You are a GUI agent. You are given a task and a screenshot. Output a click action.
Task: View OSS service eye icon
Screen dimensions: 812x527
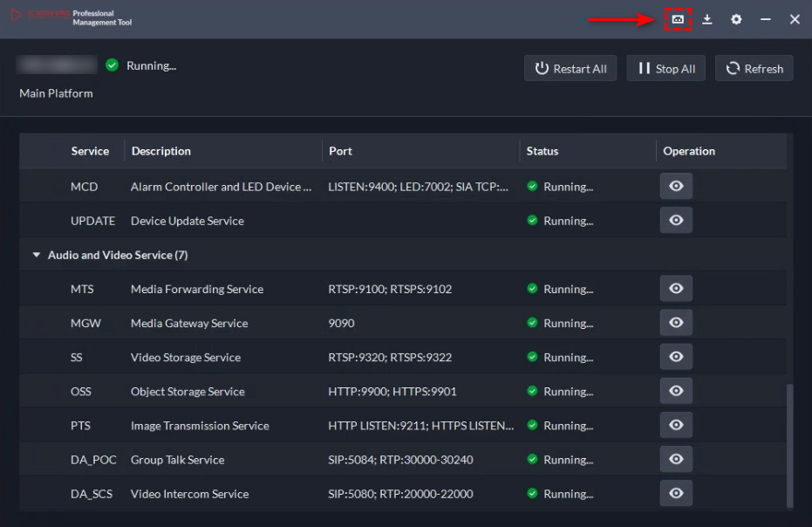point(676,391)
